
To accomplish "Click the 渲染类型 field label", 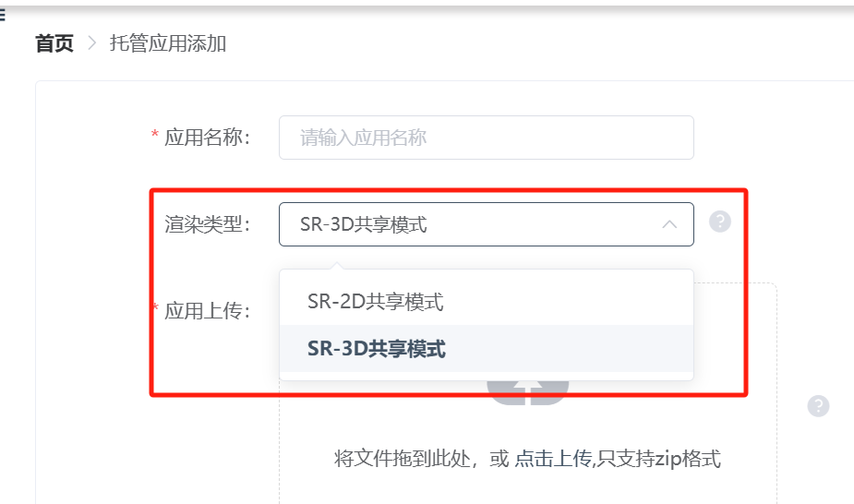I will 207,224.
